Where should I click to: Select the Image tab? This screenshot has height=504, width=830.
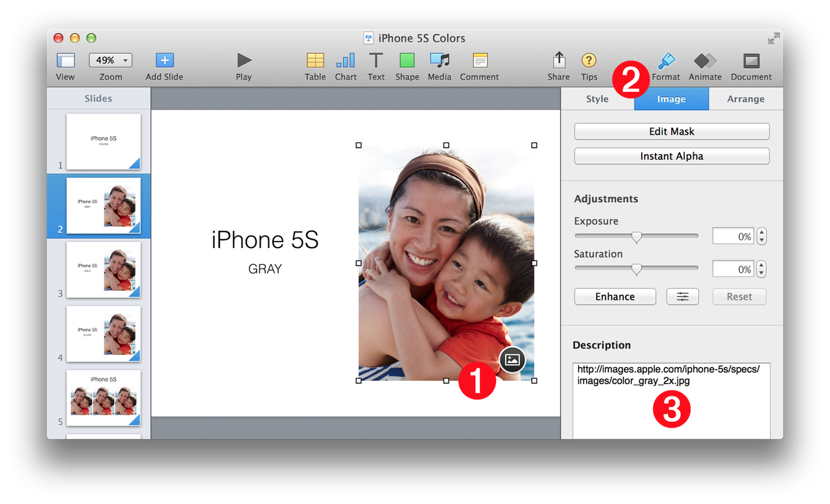point(671,99)
